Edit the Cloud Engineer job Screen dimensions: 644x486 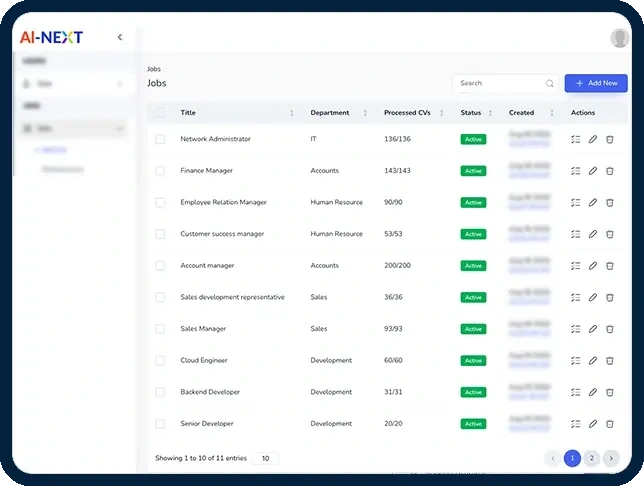pyautogui.click(x=593, y=361)
